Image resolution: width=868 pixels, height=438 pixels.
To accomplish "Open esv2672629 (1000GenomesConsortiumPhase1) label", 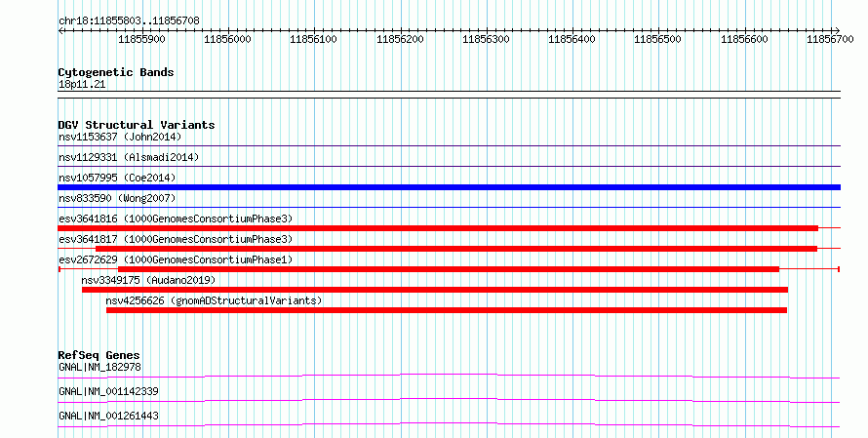I will (x=176, y=259).
